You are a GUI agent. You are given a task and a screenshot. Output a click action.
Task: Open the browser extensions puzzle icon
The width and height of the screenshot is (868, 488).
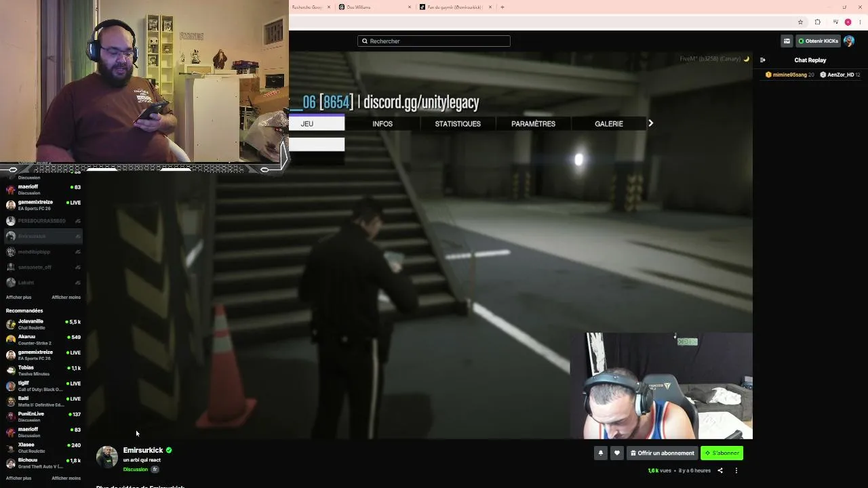pos(817,22)
